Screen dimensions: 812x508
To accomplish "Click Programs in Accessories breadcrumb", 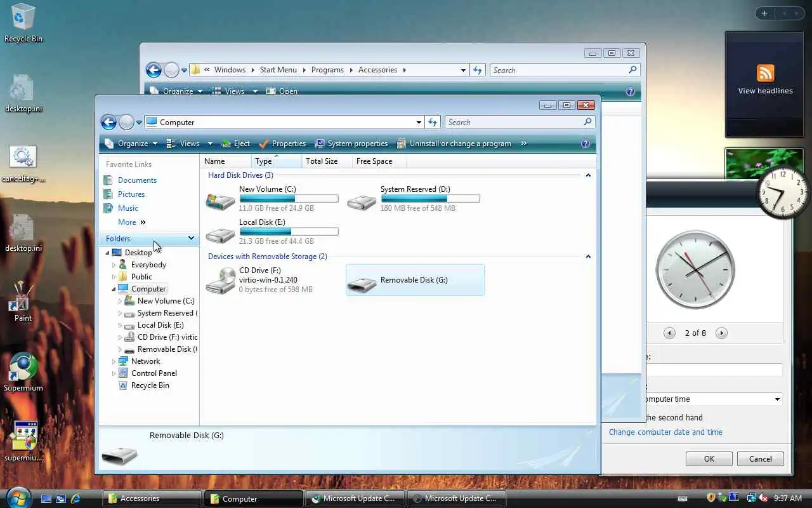I will tap(327, 70).
